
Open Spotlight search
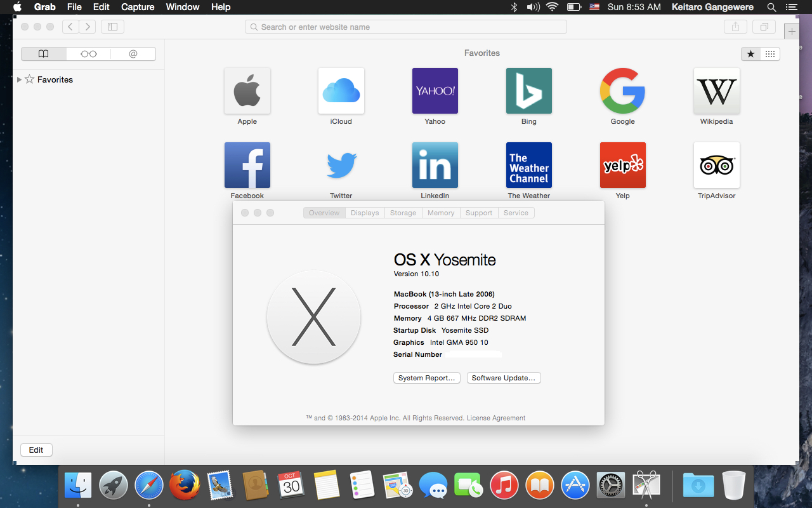tap(771, 7)
